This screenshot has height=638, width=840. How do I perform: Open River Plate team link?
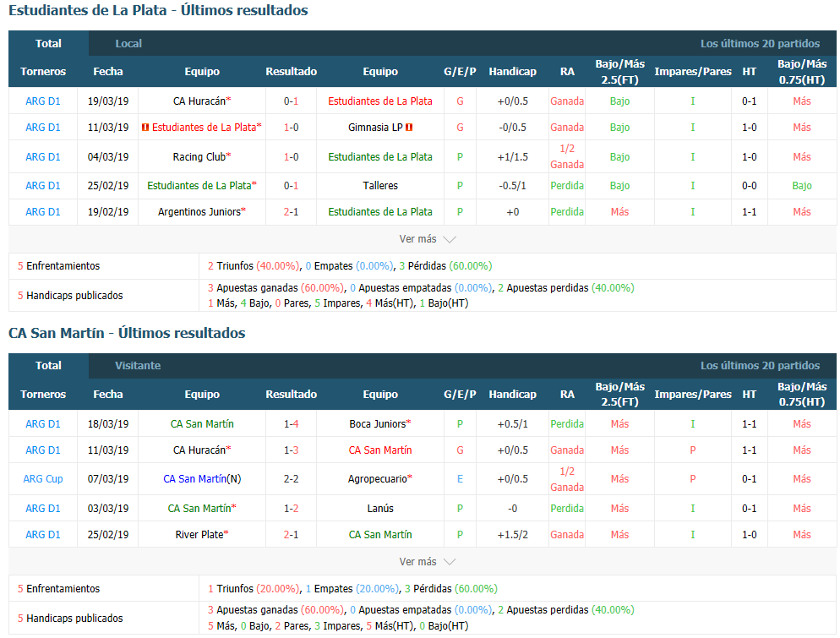point(199,535)
